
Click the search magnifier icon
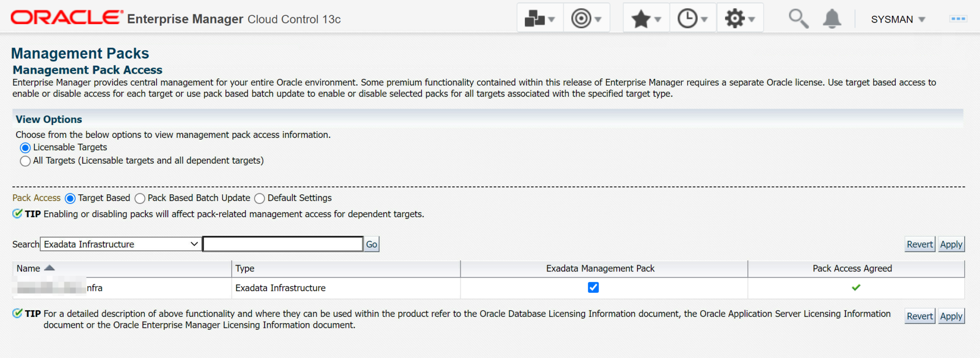(798, 19)
